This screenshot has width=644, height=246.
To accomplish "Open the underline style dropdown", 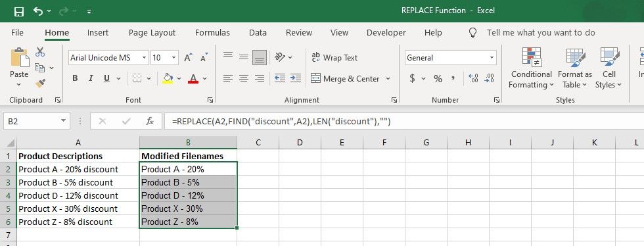I will (x=119, y=78).
